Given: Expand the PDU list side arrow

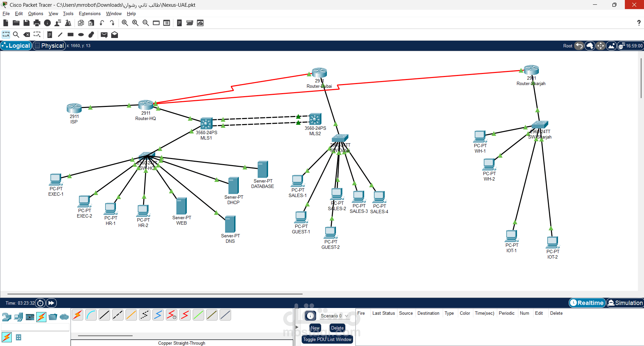Looking at the screenshot, I should pos(297,327).
